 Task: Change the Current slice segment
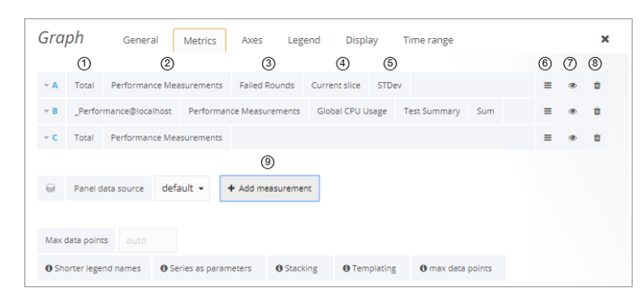click(x=336, y=85)
